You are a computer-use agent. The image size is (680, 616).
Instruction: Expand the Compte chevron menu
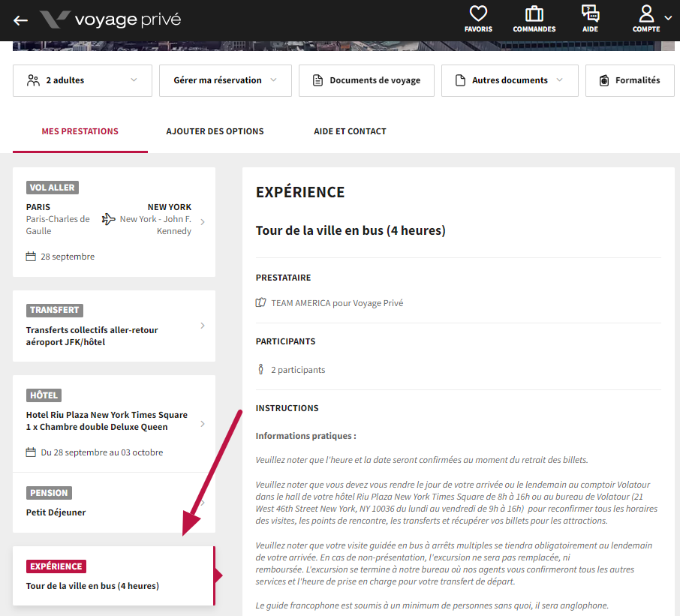(x=668, y=18)
